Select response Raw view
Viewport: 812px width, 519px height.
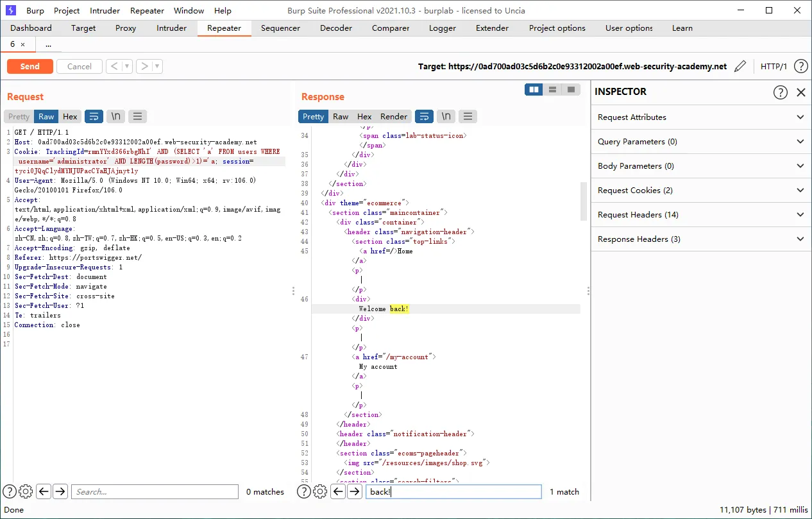[x=341, y=116]
